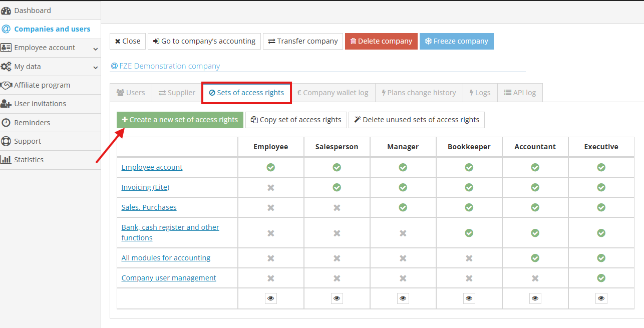Open the Support section
644x328 pixels.
pyautogui.click(x=27, y=141)
